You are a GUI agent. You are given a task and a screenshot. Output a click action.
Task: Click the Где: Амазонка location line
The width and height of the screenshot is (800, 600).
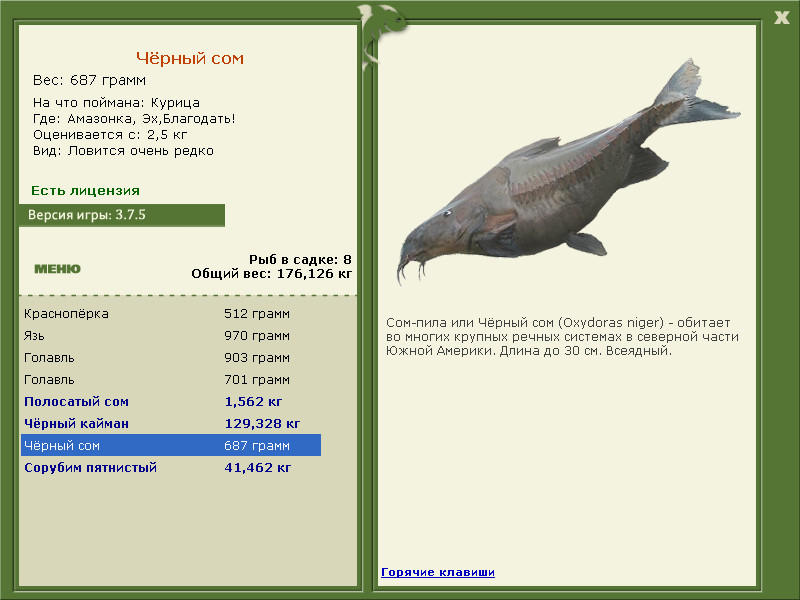(134, 119)
